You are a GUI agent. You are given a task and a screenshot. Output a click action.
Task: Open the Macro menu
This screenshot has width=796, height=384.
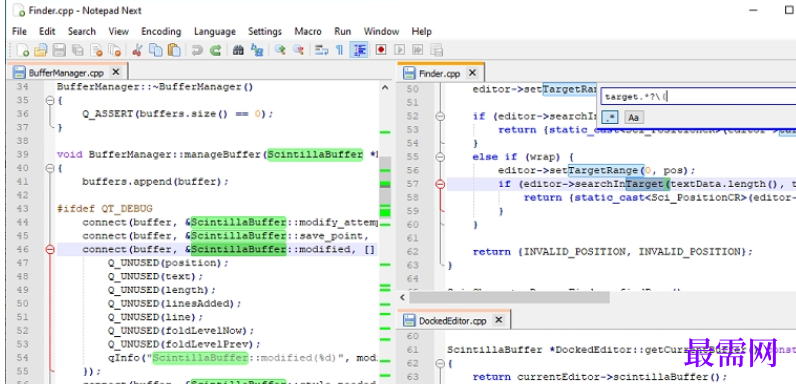(308, 31)
